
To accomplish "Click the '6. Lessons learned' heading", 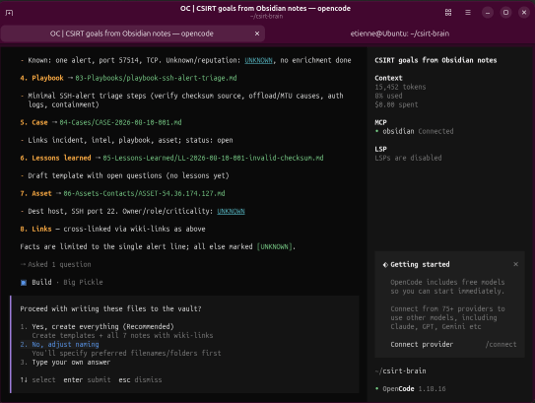I will [56, 158].
